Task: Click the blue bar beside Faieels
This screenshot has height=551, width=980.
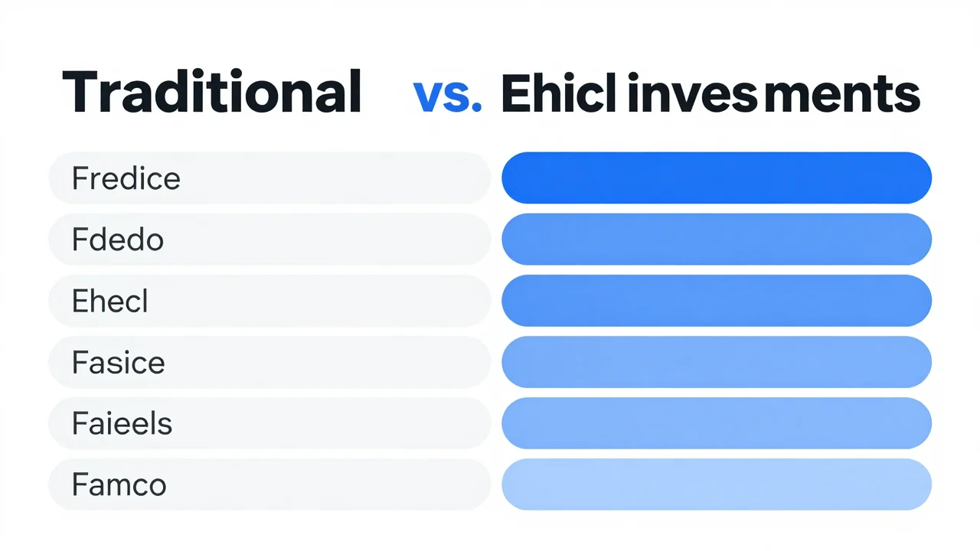Action: pyautogui.click(x=717, y=422)
